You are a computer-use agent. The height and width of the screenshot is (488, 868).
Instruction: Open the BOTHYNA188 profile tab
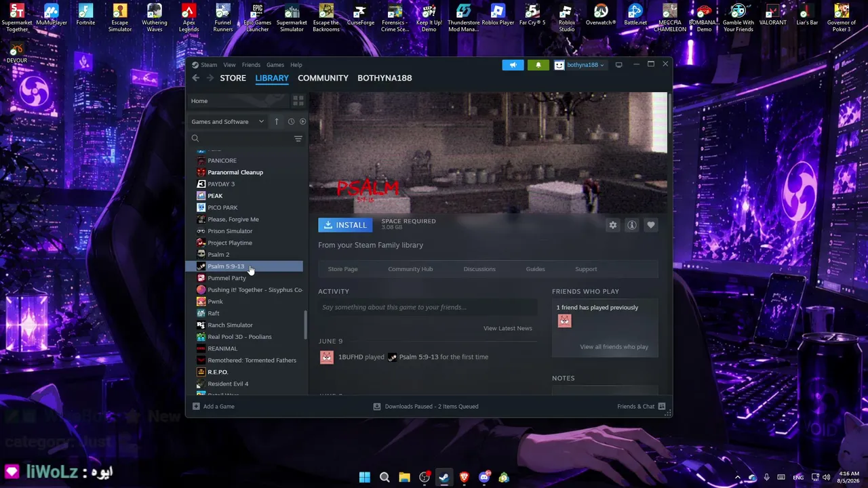pyautogui.click(x=384, y=78)
